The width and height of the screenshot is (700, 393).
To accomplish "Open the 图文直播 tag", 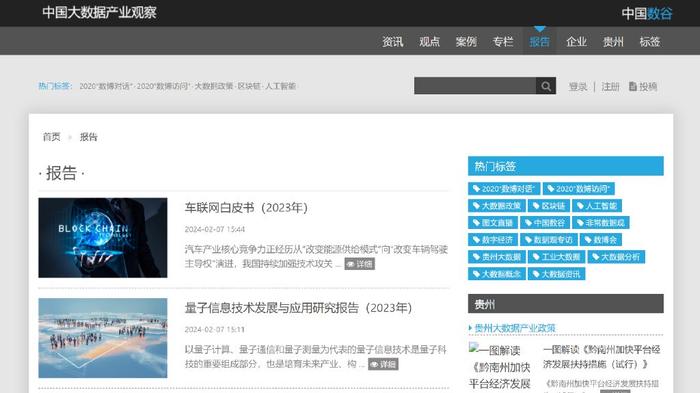I will [x=493, y=223].
